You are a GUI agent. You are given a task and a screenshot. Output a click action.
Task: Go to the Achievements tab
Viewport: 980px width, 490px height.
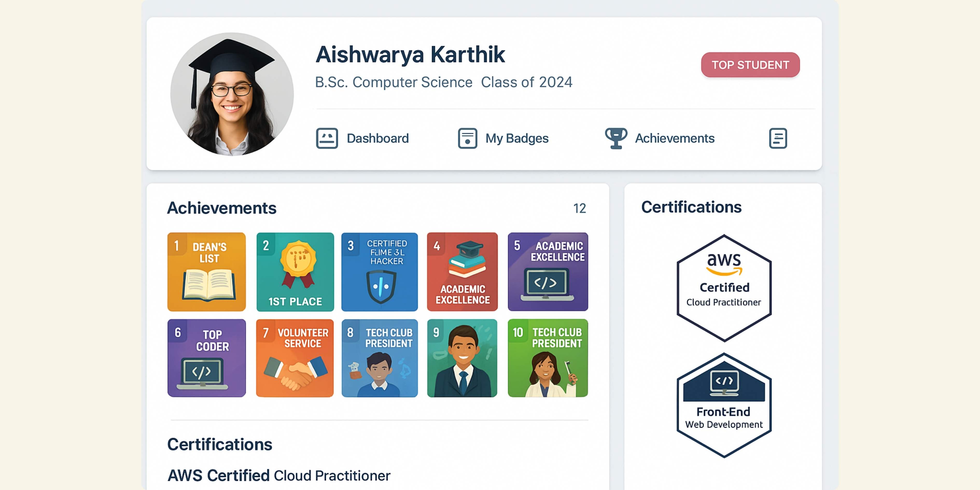(675, 138)
